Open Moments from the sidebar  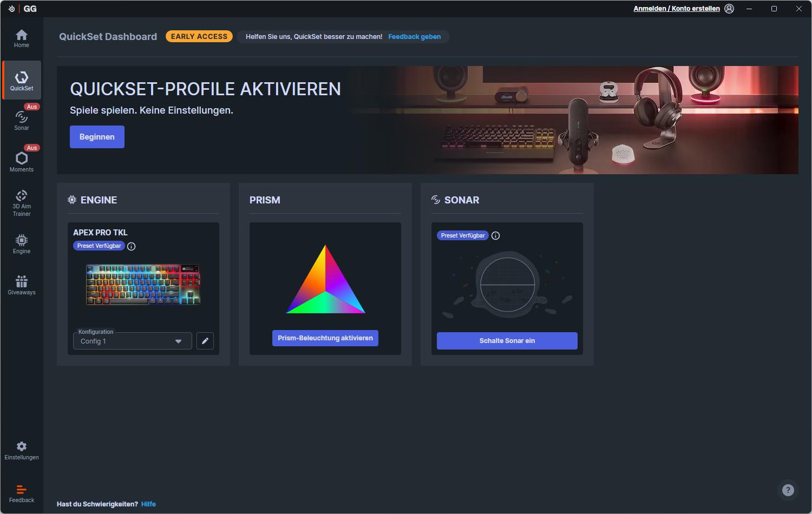coord(22,161)
